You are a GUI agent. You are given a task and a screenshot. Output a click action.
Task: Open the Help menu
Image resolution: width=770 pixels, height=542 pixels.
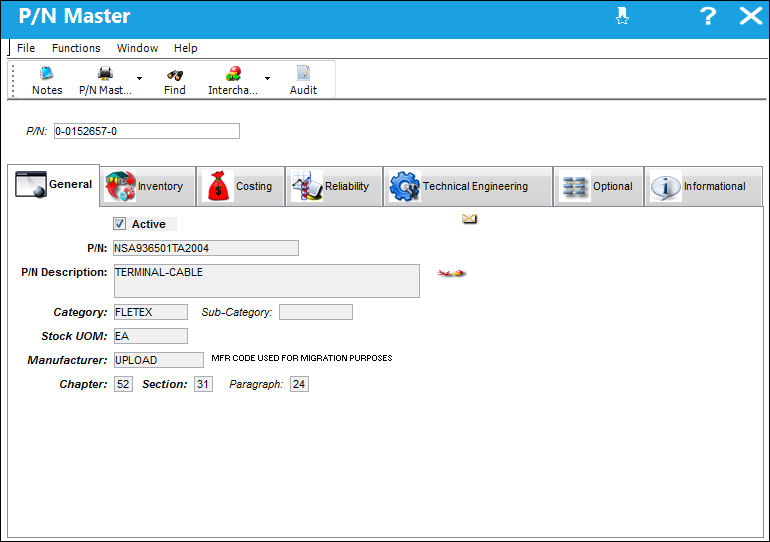click(186, 48)
